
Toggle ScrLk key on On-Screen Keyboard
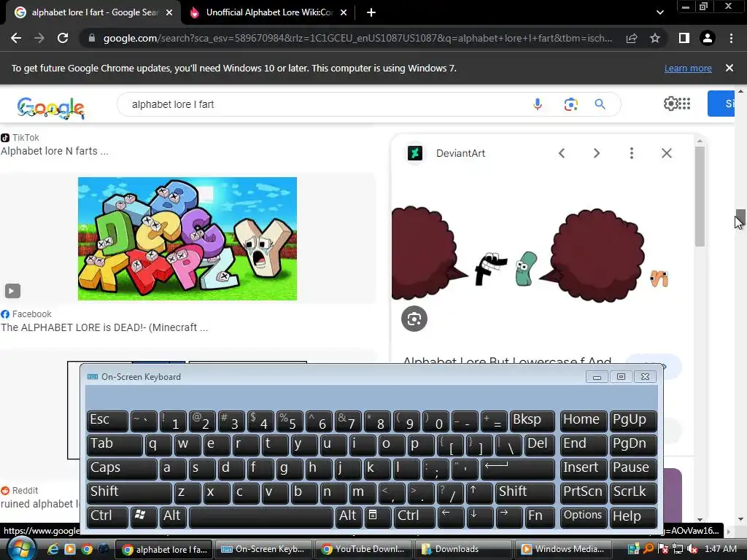point(633,492)
